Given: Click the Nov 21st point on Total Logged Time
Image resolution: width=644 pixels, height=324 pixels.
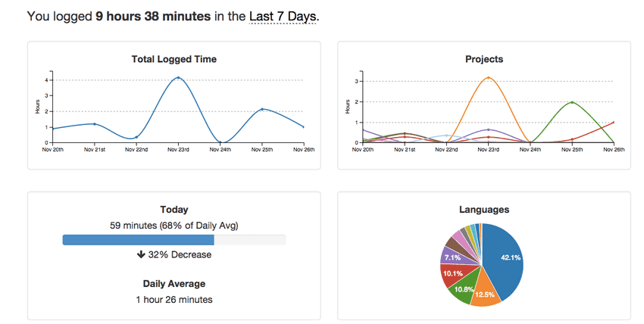Looking at the screenshot, I should 95,124.
